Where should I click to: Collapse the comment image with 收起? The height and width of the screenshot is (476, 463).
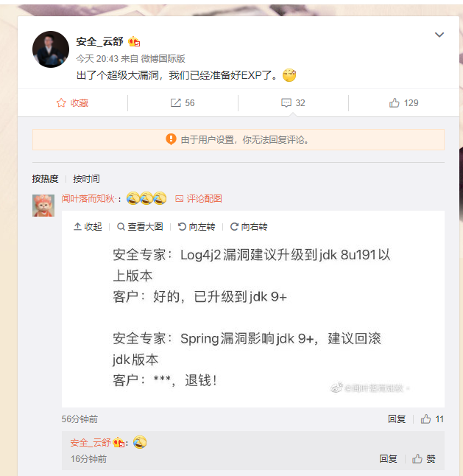tap(88, 227)
